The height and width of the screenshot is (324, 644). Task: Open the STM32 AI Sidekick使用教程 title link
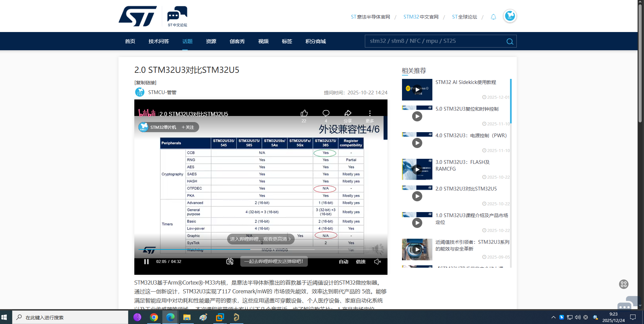click(466, 82)
